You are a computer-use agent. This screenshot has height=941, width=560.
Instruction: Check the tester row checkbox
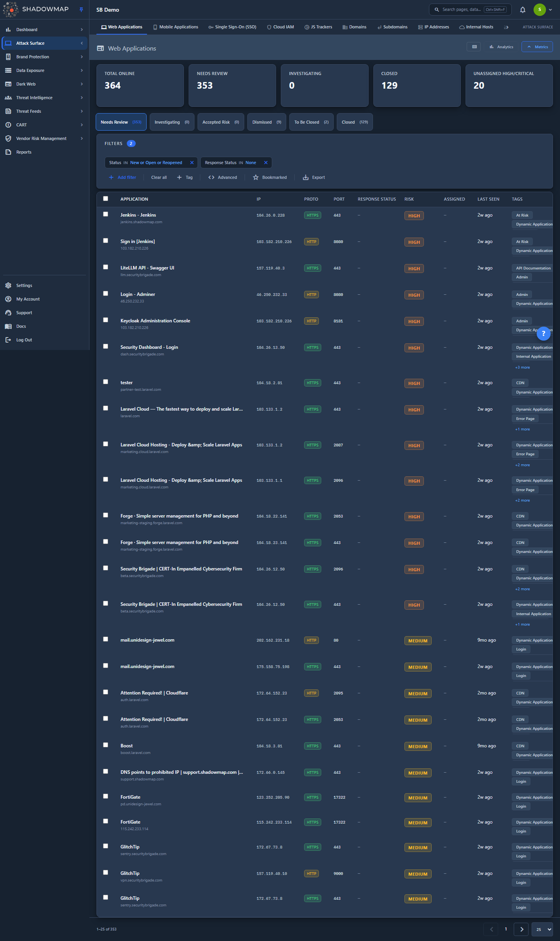pyautogui.click(x=105, y=382)
